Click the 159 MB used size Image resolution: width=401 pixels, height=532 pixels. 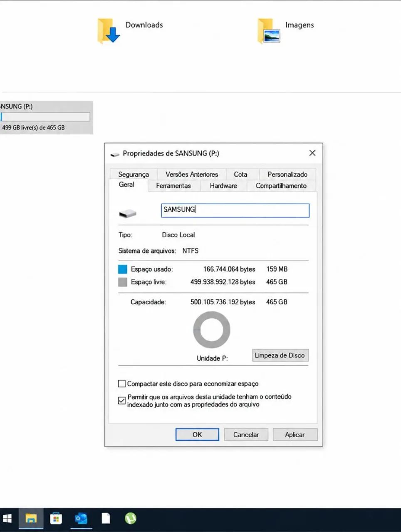(277, 269)
